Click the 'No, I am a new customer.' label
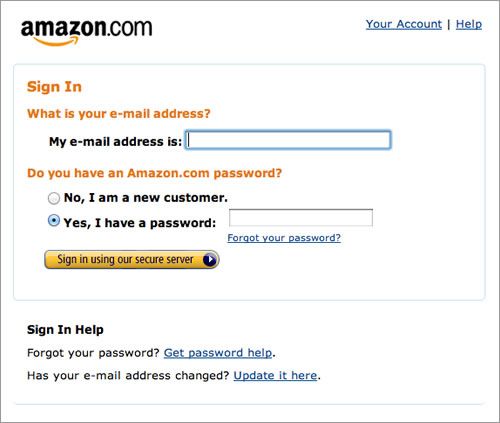The width and height of the screenshot is (500, 423). [146, 198]
